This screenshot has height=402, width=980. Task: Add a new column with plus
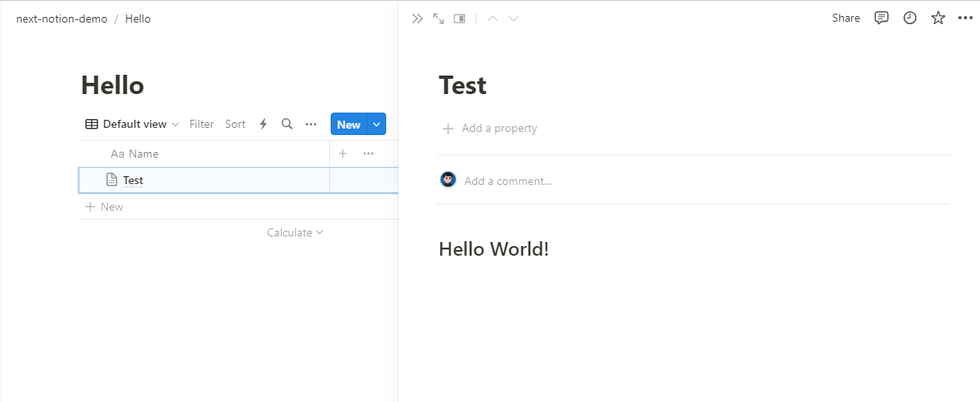pyautogui.click(x=343, y=154)
